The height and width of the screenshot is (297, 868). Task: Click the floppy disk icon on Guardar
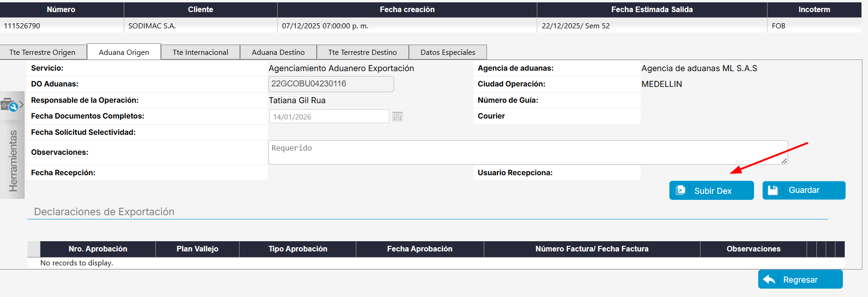pyautogui.click(x=773, y=190)
